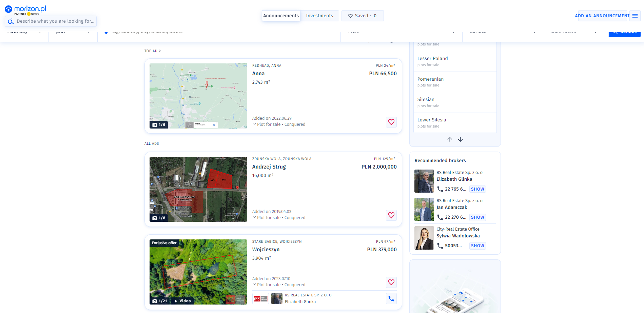644x313 pixels.
Task: Show Jan Adamczak's phone number
Action: coord(477,217)
